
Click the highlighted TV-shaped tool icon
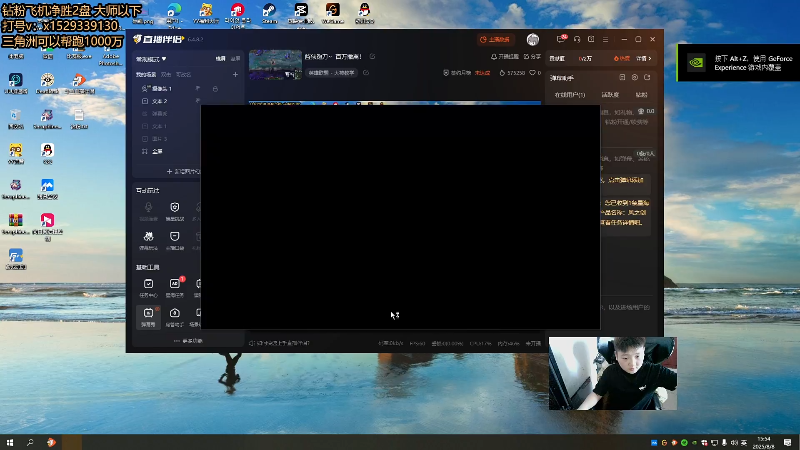tap(148, 316)
